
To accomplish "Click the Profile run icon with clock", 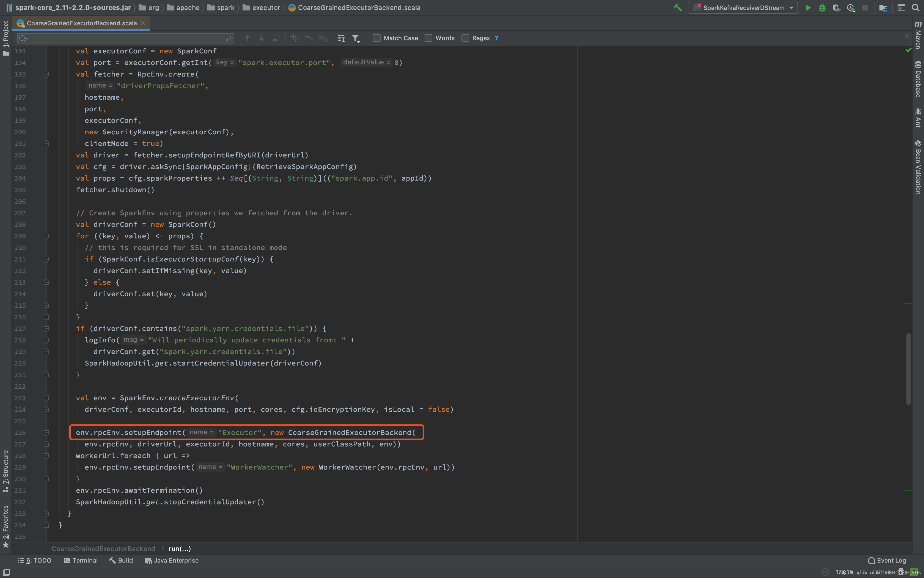I will pos(851,8).
